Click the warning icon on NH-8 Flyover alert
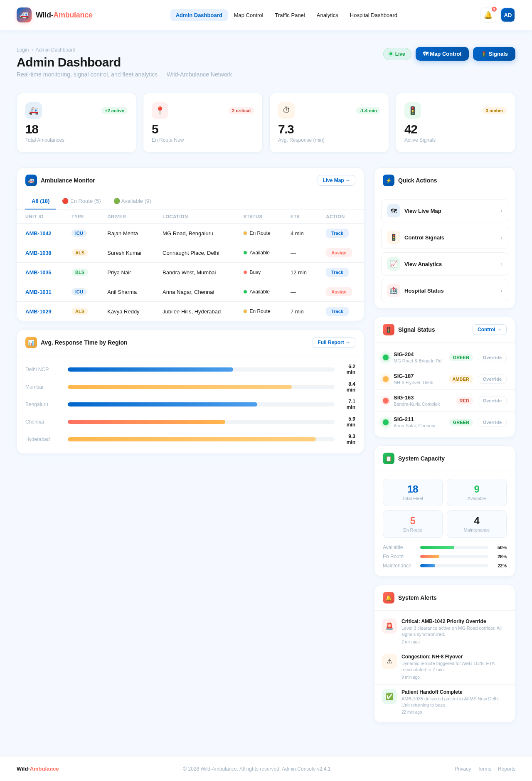 click(389, 661)
